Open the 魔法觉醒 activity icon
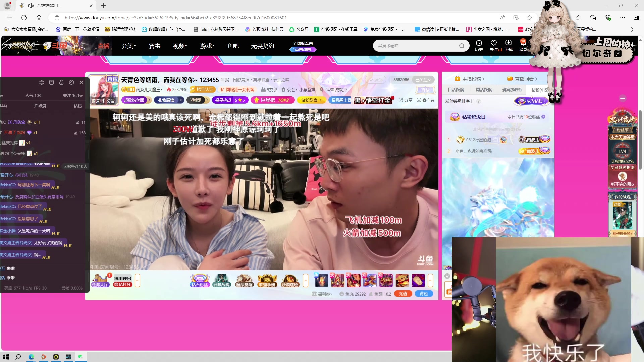The width and height of the screenshot is (644, 362). tap(245, 280)
